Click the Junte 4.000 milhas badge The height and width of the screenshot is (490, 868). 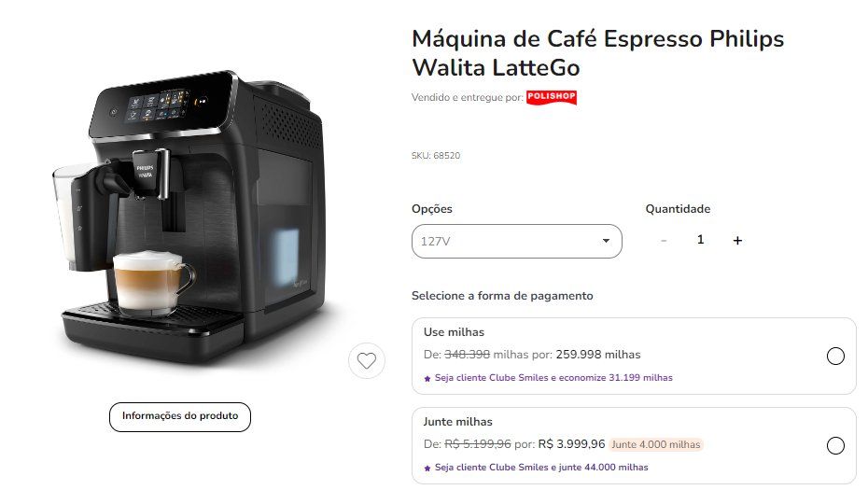[x=656, y=444]
